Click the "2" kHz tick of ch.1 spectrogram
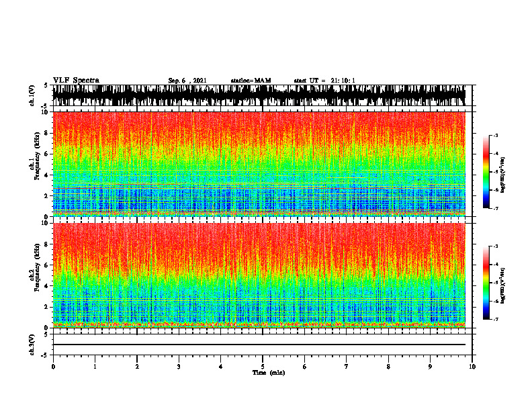This screenshot has width=532, height=411. point(47,196)
